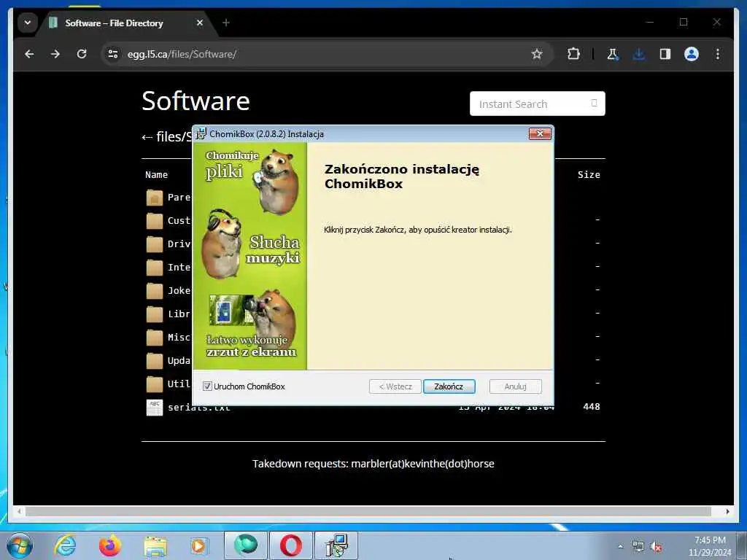
Task: Select the Software – File Directory tab
Action: click(115, 23)
